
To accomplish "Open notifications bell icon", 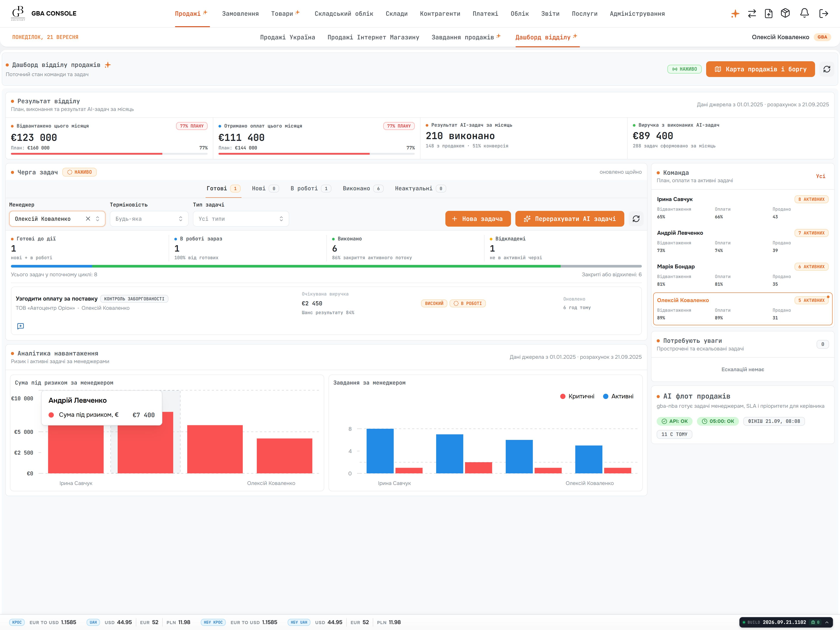I will pos(804,13).
